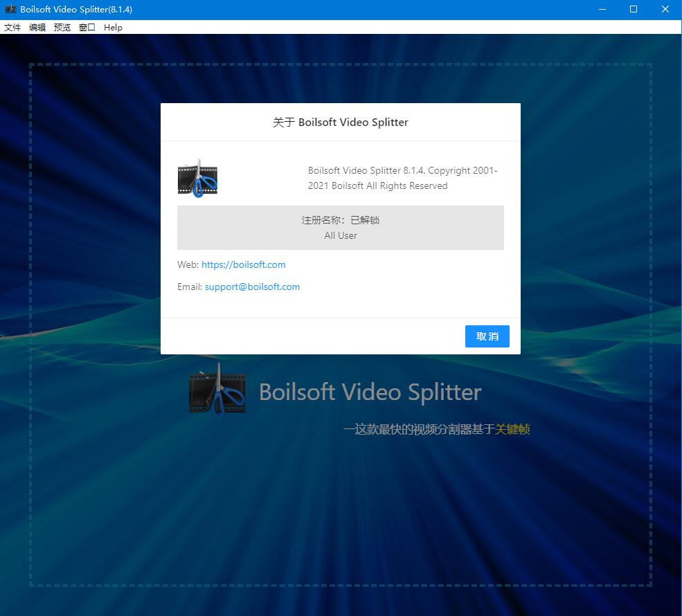Close the Boilsoft Video Splitter window
Viewport: 682px width, 616px height.
[x=665, y=9]
